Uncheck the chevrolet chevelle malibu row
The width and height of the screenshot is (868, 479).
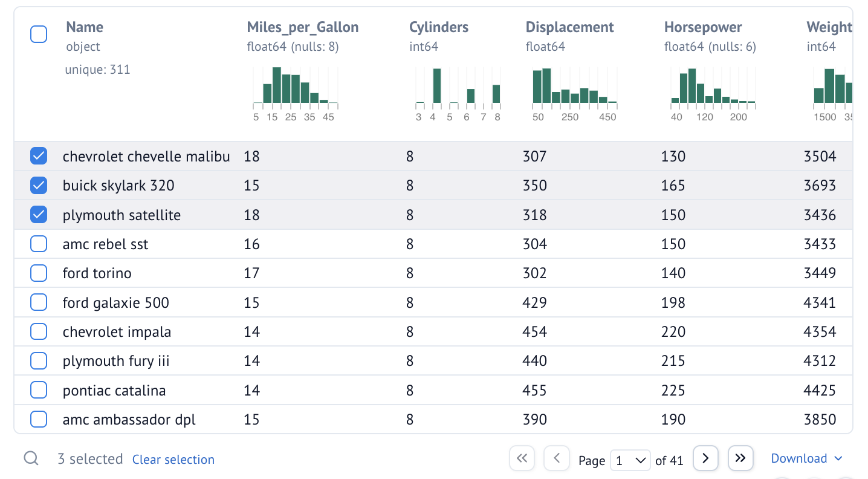(x=39, y=157)
